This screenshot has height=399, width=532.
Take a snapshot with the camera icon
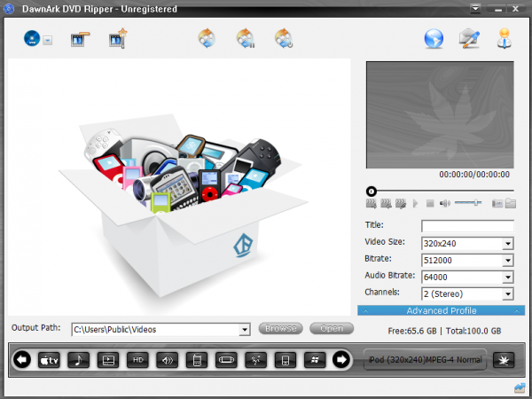497,204
